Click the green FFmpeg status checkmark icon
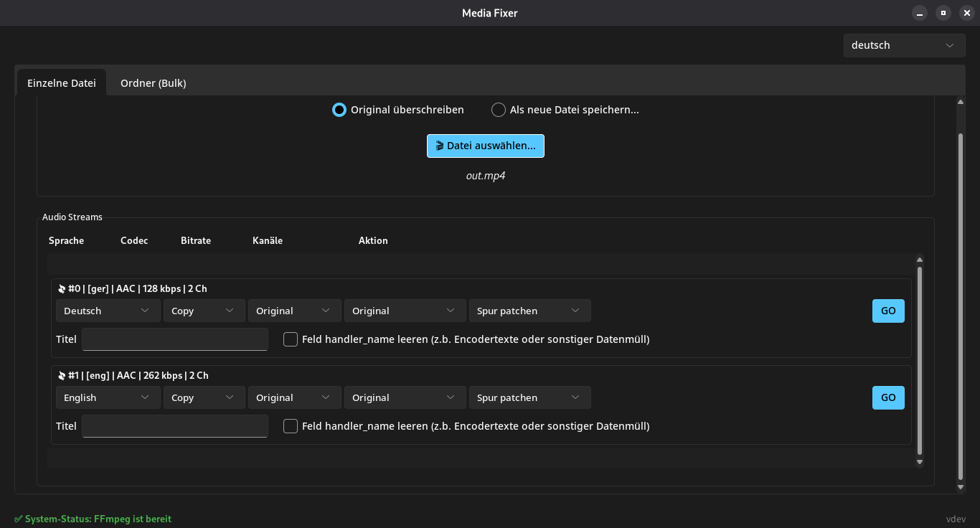This screenshot has width=980, height=528. [x=19, y=519]
